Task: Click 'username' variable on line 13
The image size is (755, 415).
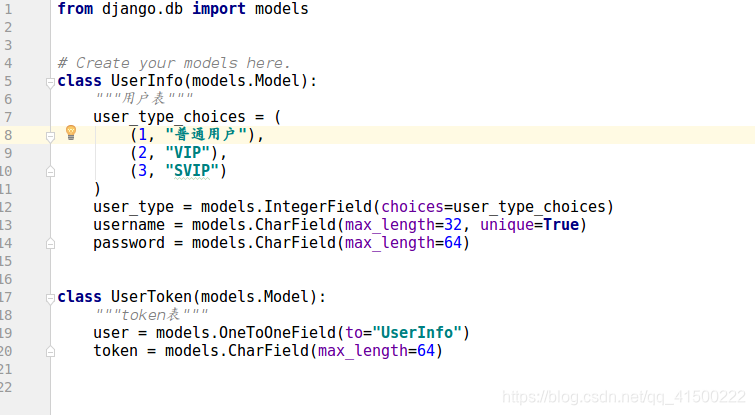Action: [x=129, y=225]
